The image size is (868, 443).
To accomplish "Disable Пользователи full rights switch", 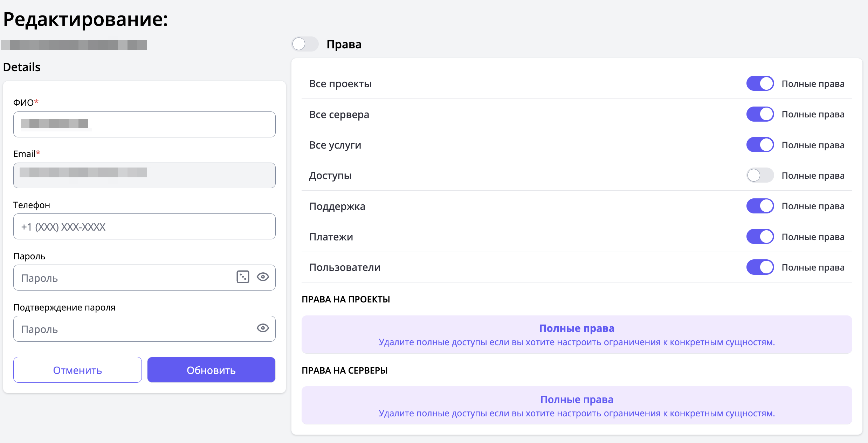I will (x=760, y=267).
